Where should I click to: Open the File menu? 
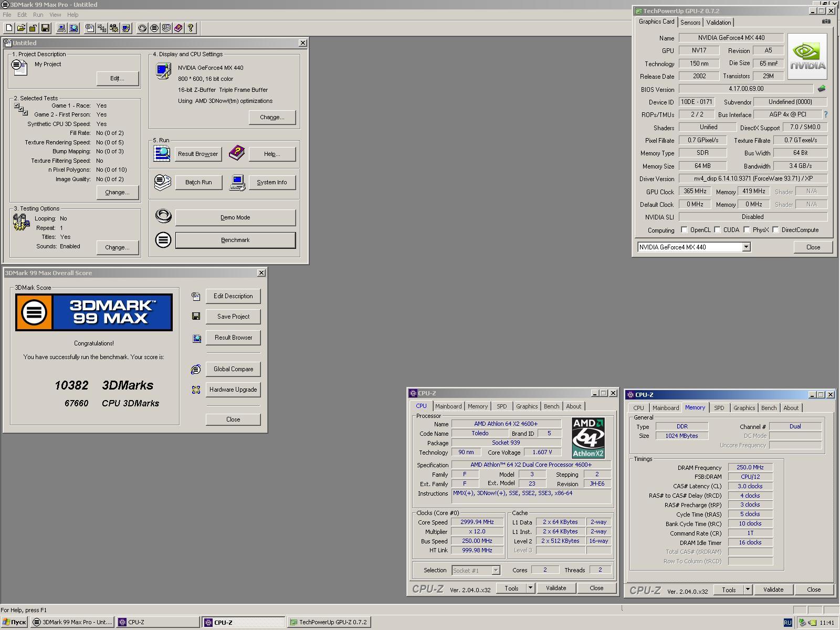(7, 15)
